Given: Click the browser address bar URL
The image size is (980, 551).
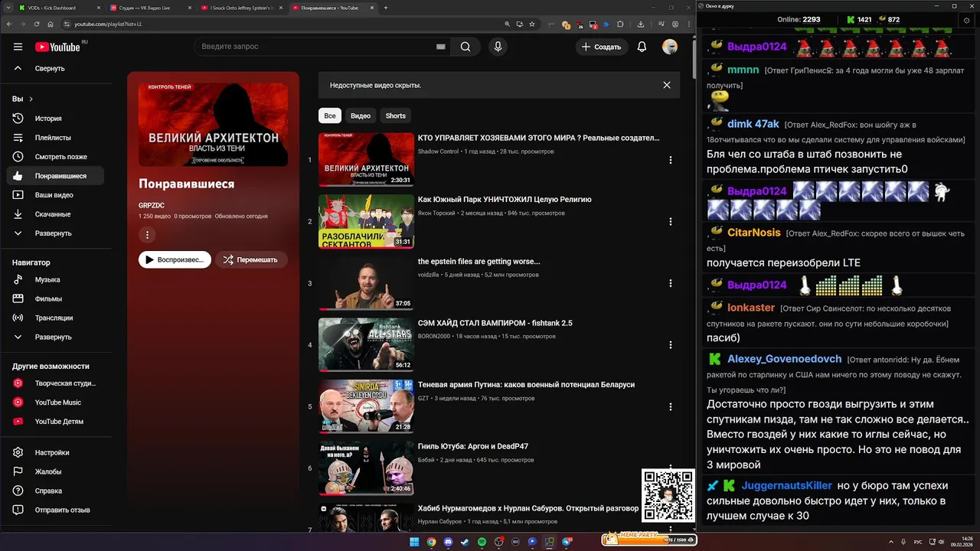Looking at the screenshot, I should pos(108,24).
